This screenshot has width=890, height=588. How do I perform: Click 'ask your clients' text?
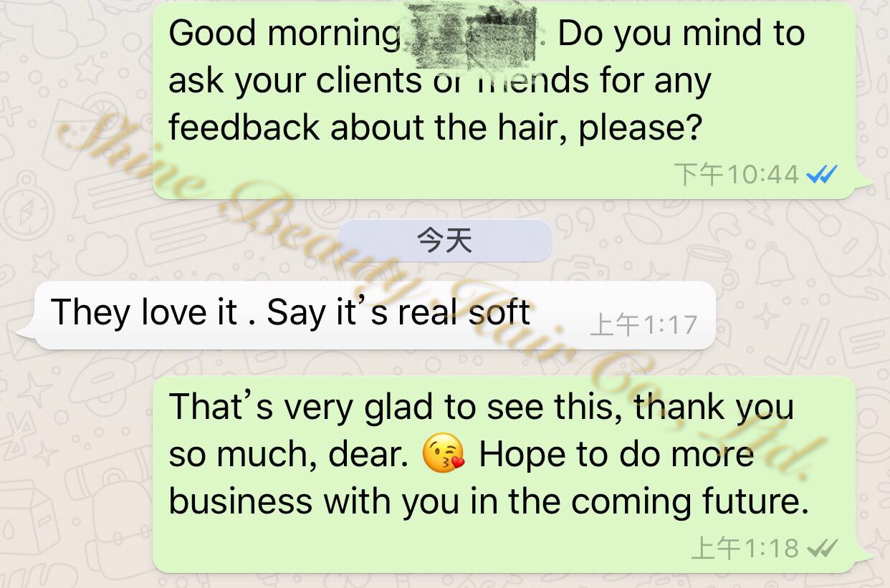[294, 82]
